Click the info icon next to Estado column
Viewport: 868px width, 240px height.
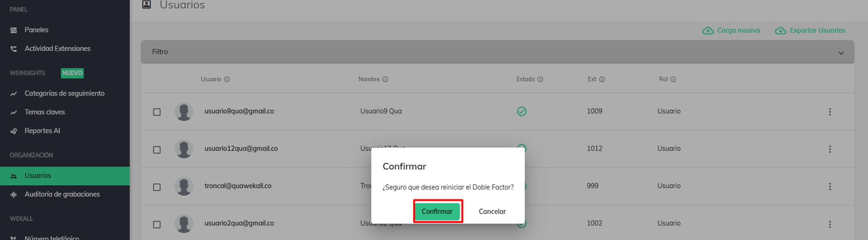pos(540,79)
